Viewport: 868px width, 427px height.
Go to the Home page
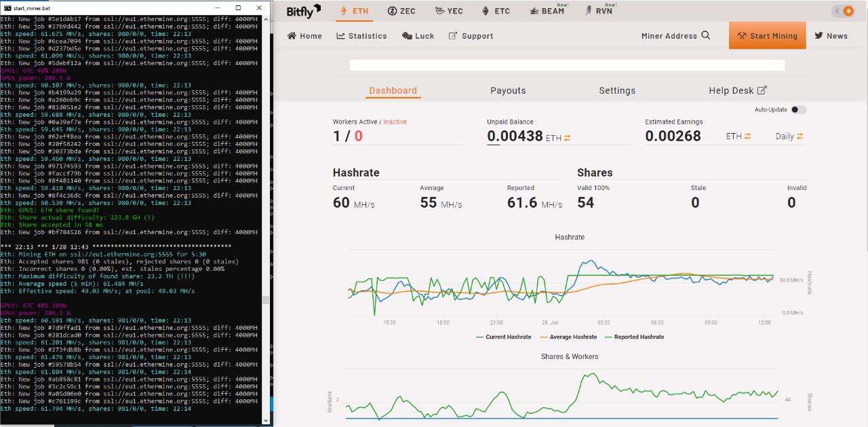coord(304,36)
